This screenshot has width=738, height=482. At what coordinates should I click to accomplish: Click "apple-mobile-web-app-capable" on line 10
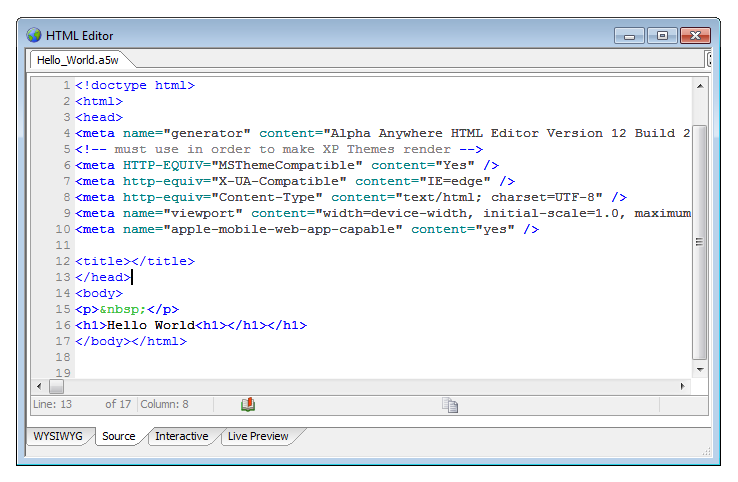tap(283, 229)
